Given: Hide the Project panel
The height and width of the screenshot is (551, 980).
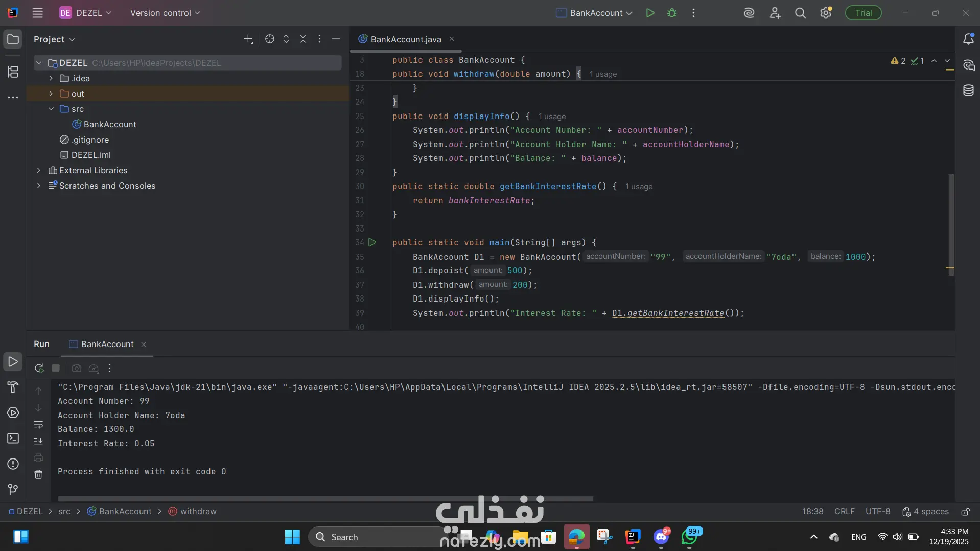Looking at the screenshot, I should coord(336,39).
